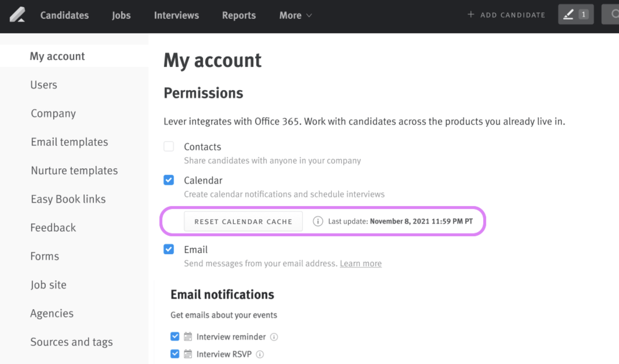Switch to the Reports tab
This screenshot has width=619, height=364.
click(239, 15)
